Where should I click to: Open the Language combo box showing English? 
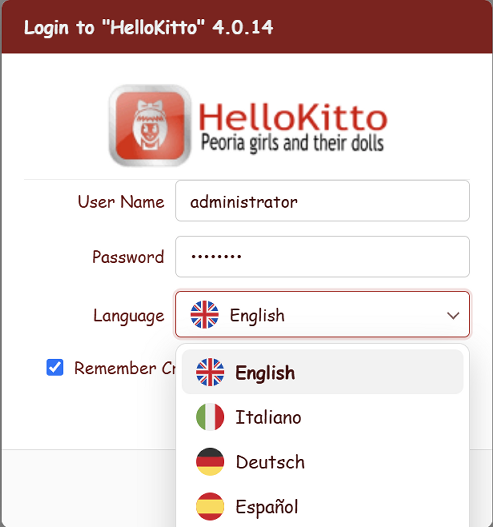point(322,315)
